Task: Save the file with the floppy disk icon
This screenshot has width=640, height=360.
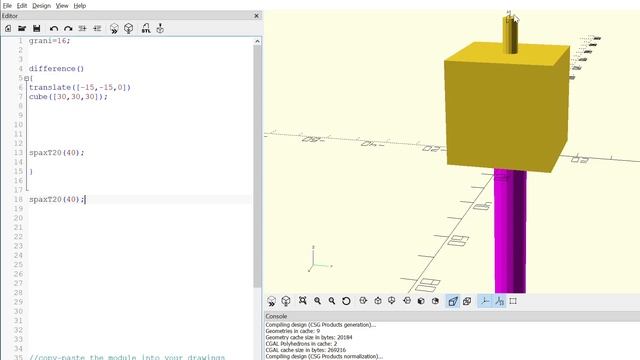Action: click(x=37, y=29)
